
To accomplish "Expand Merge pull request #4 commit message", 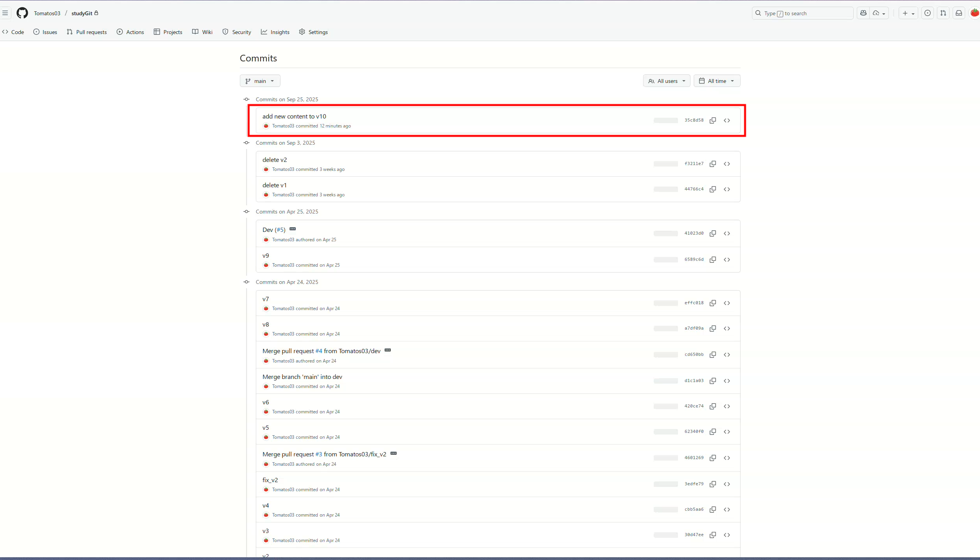I will 388,350.
